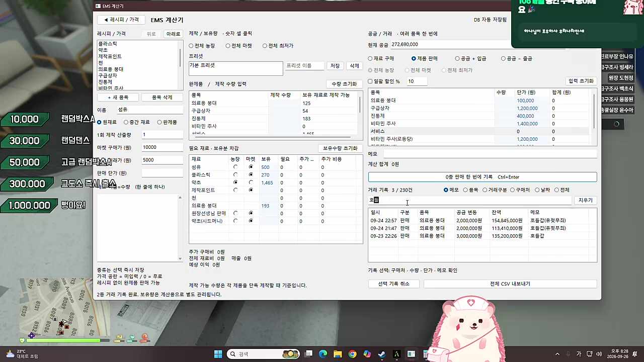Select the 09-23 22:26 transaction record
Image resolution: width=644 pixels, height=362 pixels.
pos(479,236)
